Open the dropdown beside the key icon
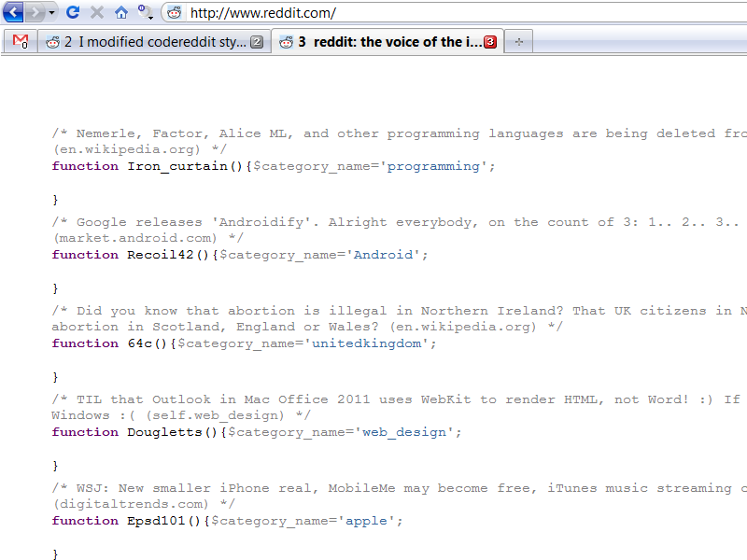747x560 pixels. click(151, 19)
